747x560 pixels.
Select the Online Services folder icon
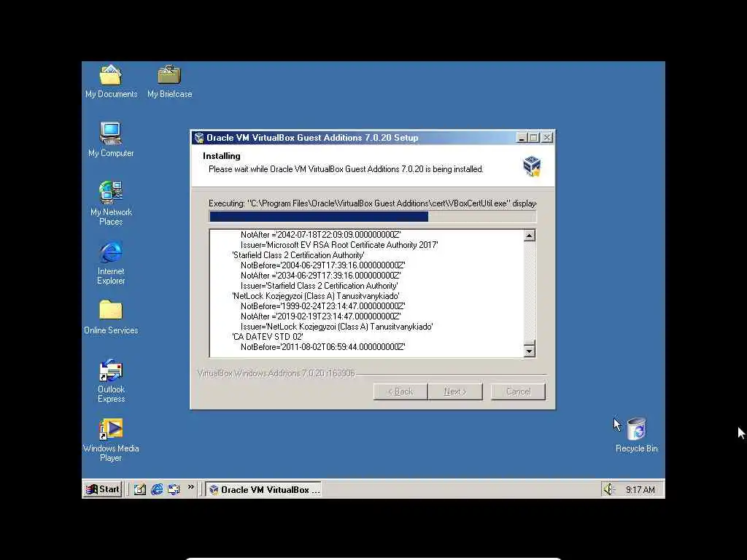click(x=111, y=317)
